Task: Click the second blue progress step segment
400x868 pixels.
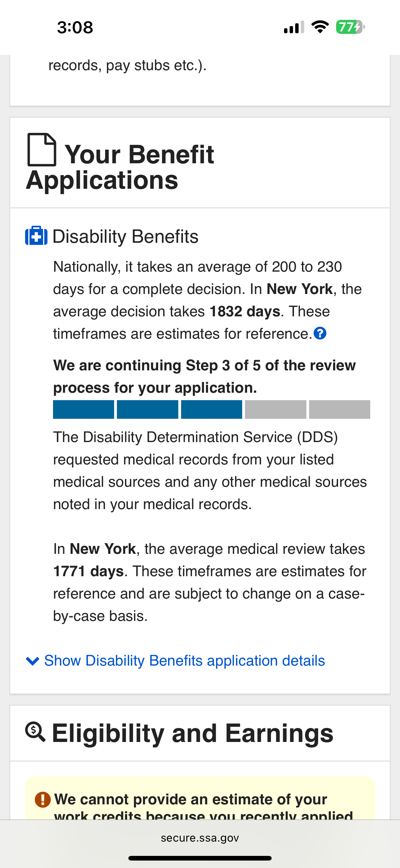Action: click(148, 409)
